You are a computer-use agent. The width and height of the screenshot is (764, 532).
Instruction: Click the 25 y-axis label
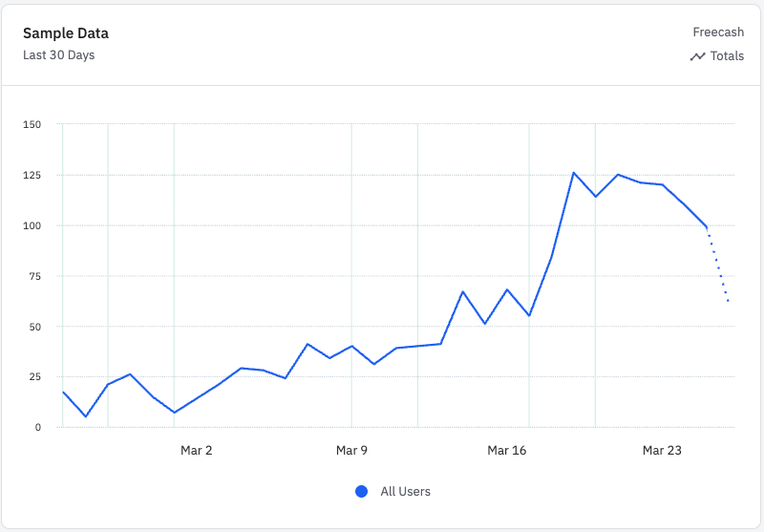click(34, 377)
